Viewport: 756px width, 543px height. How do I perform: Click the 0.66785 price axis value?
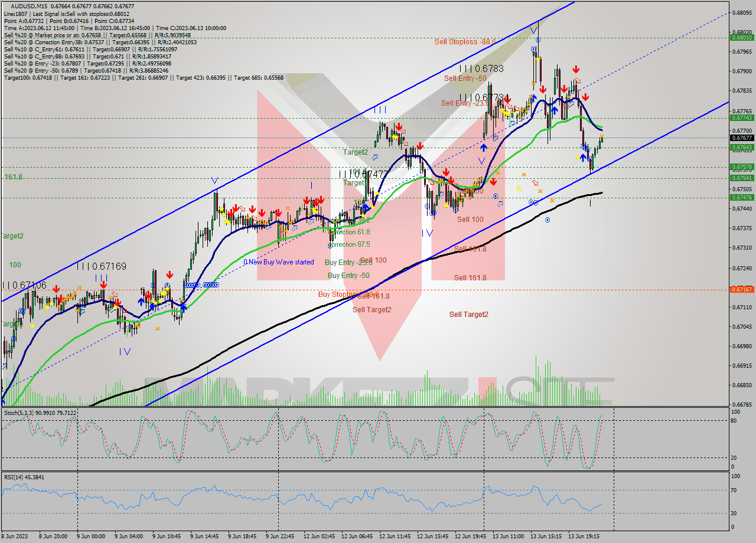click(741, 405)
